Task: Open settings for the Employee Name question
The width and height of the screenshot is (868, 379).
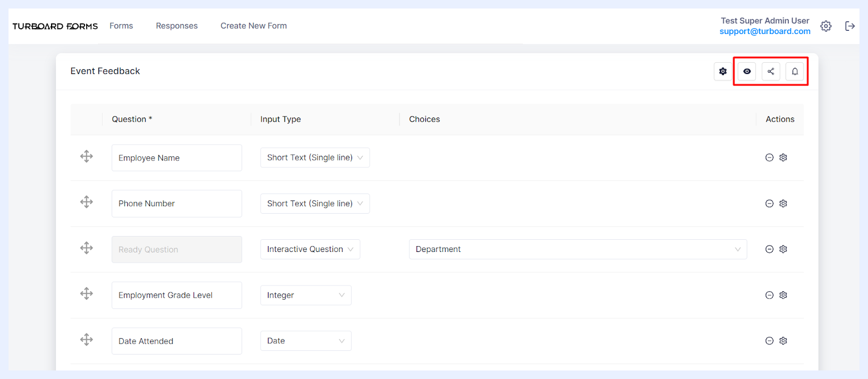Action: point(783,157)
